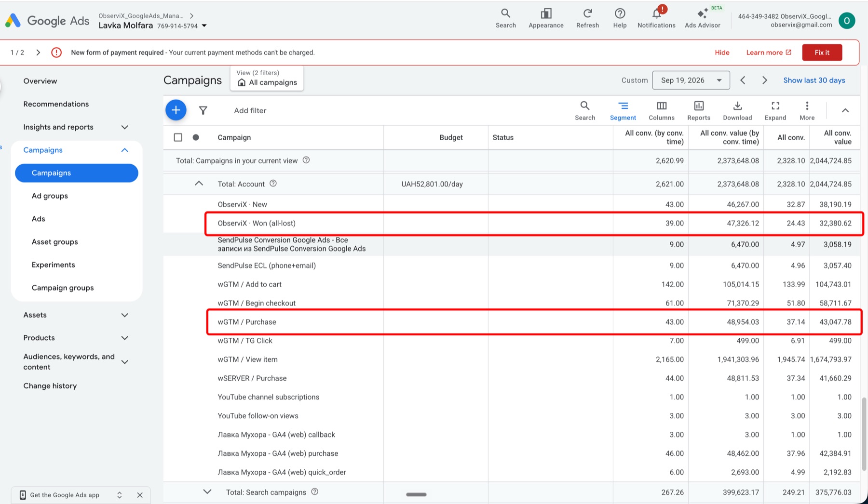Open the date range dropdown
Viewport: 868px width, 504px height.
click(691, 80)
